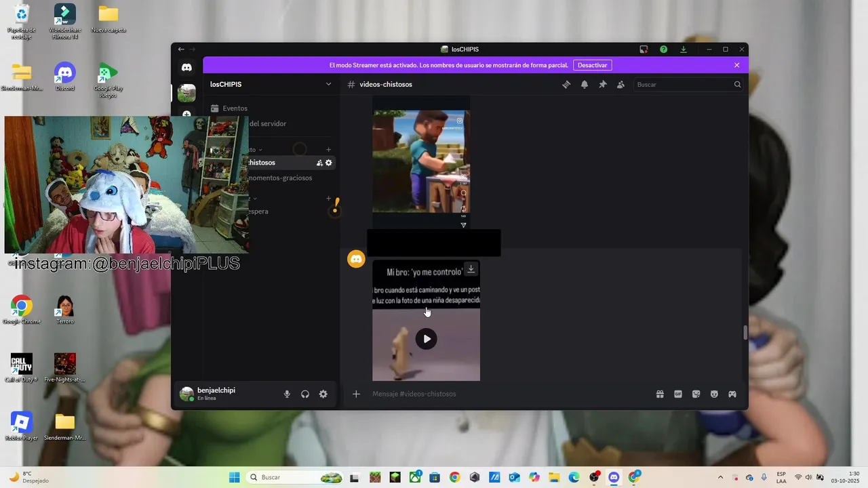The width and height of the screenshot is (868, 488).
Task: Focus the Mensaje #videos-chistosos input field
Action: [x=509, y=394]
